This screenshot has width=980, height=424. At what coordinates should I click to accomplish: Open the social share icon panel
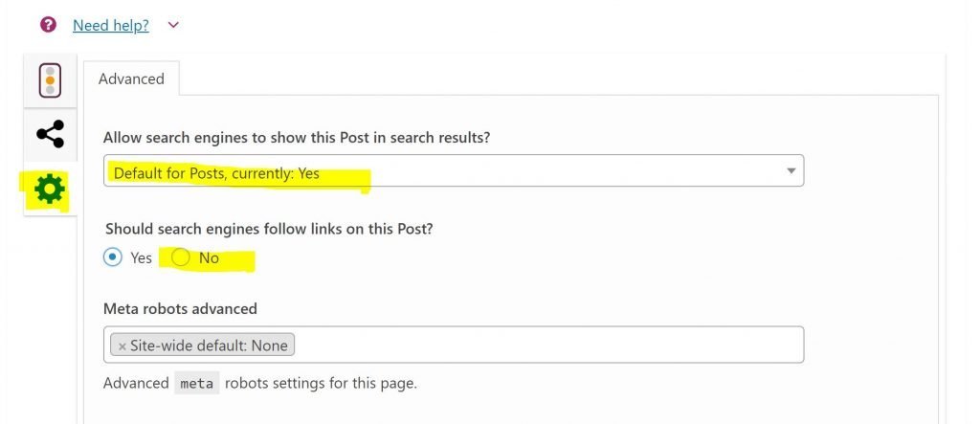[x=50, y=134]
